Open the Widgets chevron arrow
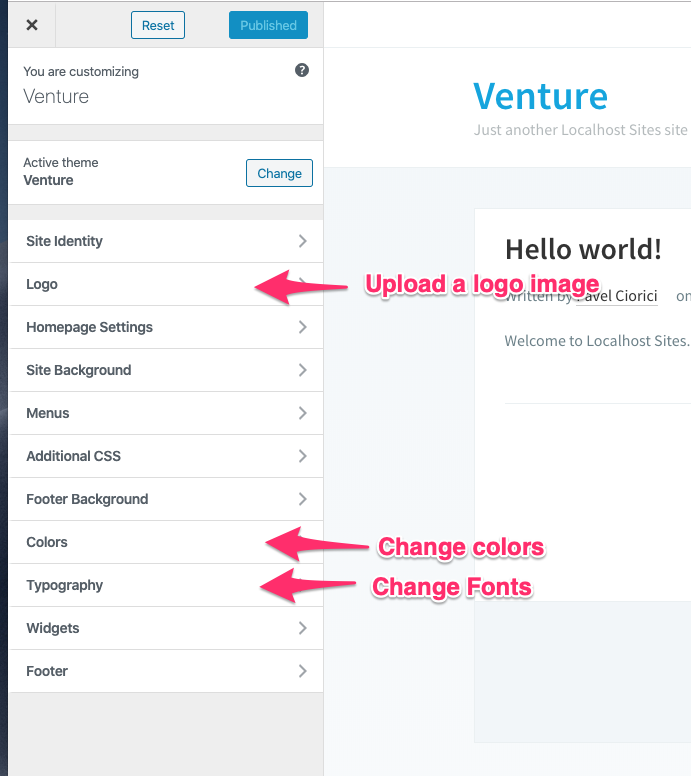Image resolution: width=691 pixels, height=776 pixels. (302, 628)
